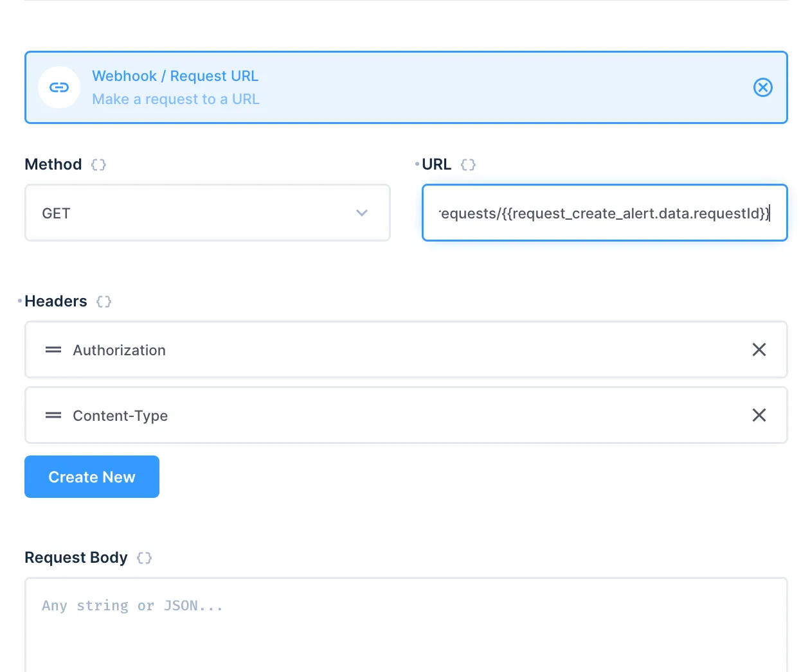Screen dimensions: 801x672
Task: Click the chain link webhook icon
Action: point(59,87)
